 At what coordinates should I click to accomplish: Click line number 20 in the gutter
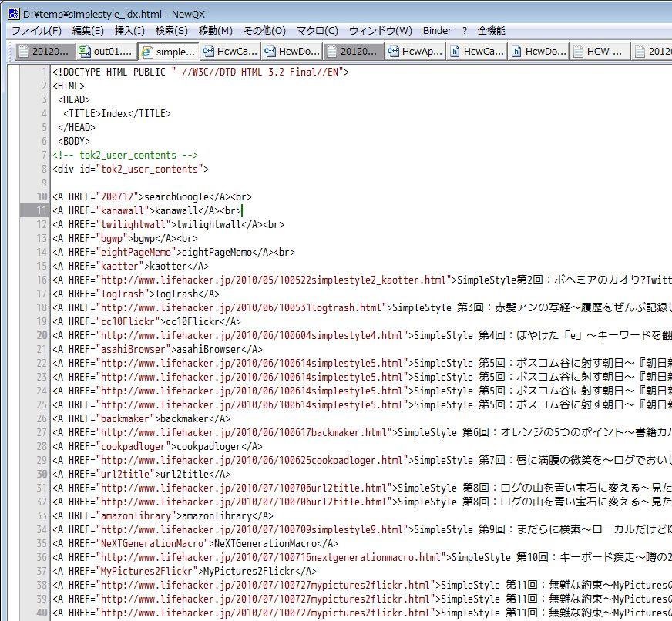tap(42, 335)
